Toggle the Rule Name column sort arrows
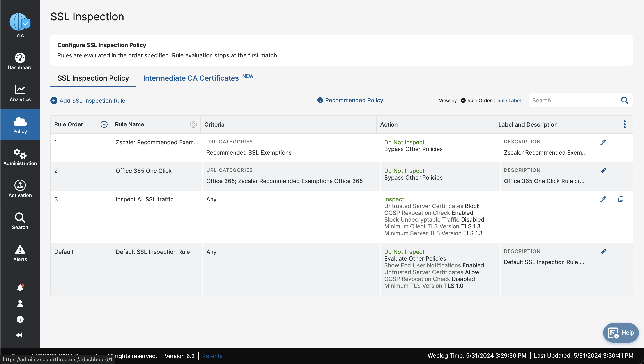 [193, 124]
